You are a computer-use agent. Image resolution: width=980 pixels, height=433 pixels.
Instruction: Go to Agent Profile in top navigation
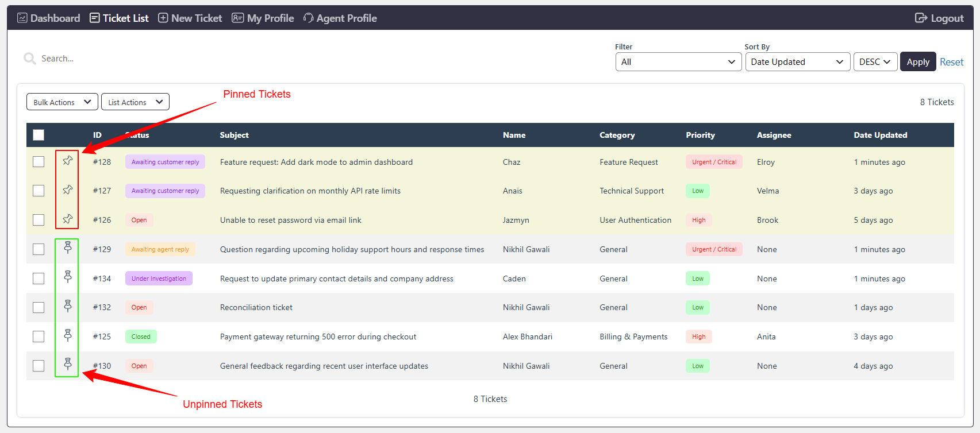pyautogui.click(x=340, y=18)
